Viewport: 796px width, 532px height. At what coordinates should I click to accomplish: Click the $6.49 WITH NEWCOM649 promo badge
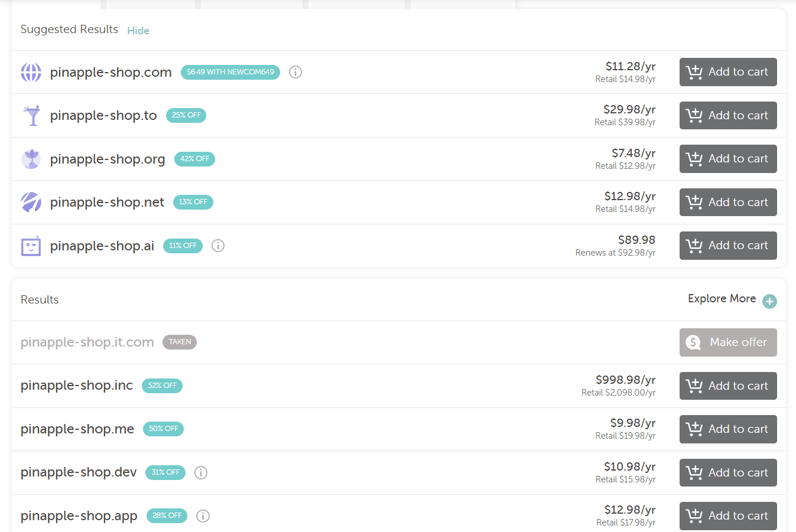230,72
